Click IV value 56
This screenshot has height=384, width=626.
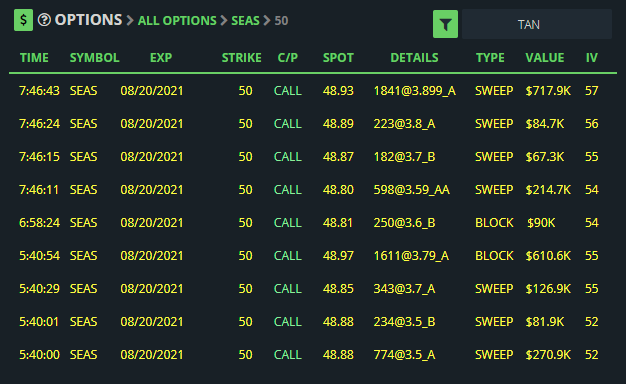592,124
